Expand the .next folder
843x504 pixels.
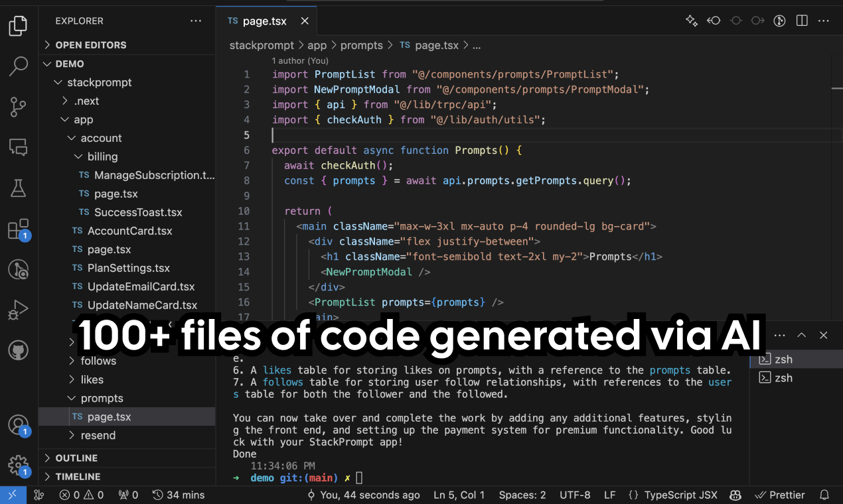(127, 101)
